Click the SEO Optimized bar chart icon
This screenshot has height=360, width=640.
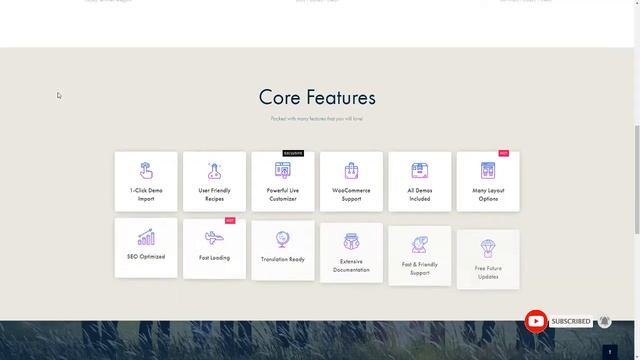[146, 237]
